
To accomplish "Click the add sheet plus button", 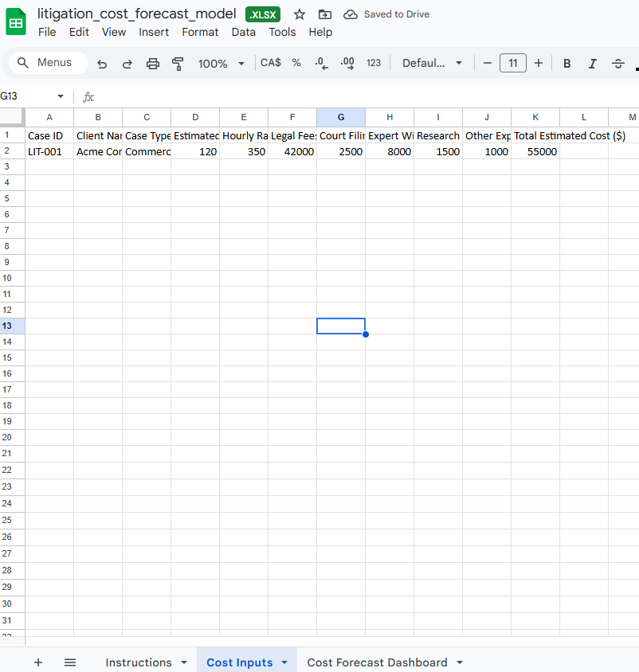I will tap(38, 662).
